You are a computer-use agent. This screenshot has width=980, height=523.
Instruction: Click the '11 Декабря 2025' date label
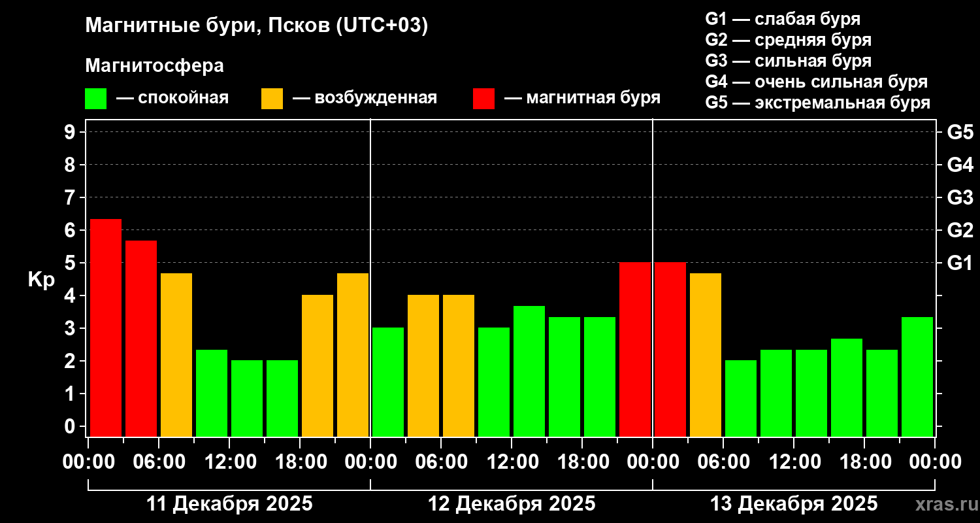click(229, 504)
